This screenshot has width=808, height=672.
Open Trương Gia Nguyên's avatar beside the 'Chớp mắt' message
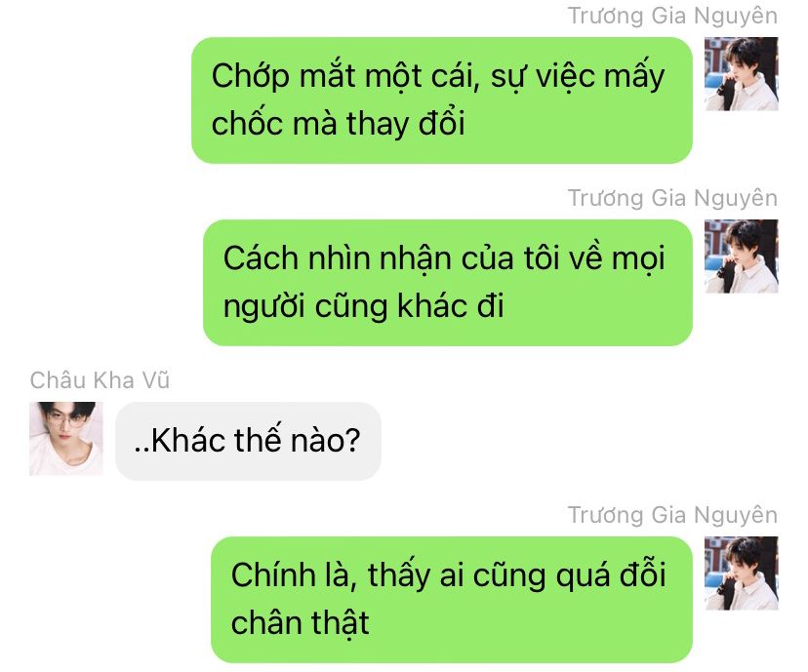coord(741,73)
